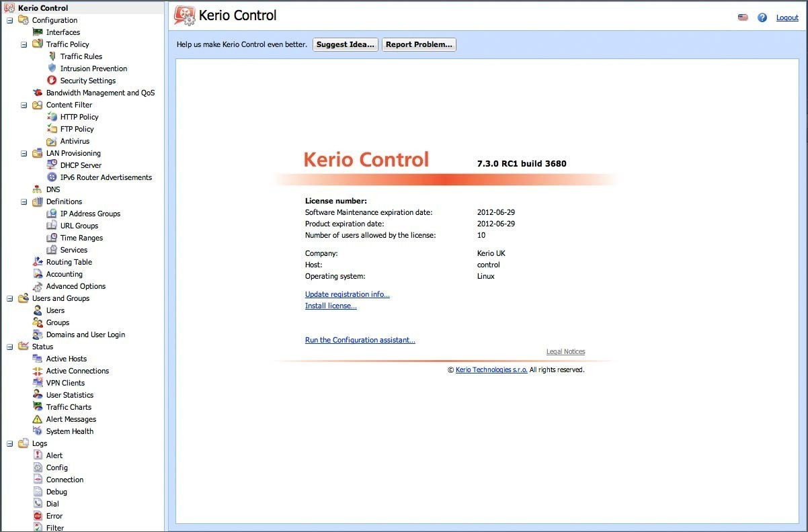
Task: Collapse the Users and Groups node
Action: click(9, 298)
